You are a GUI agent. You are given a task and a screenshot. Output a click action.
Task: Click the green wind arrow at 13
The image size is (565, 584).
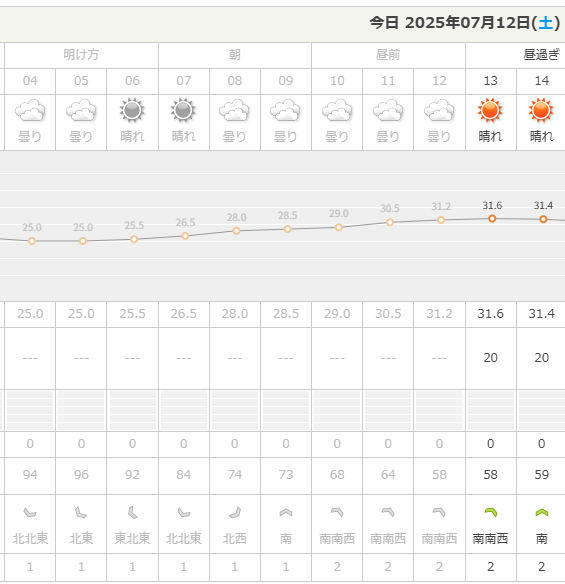click(x=491, y=512)
